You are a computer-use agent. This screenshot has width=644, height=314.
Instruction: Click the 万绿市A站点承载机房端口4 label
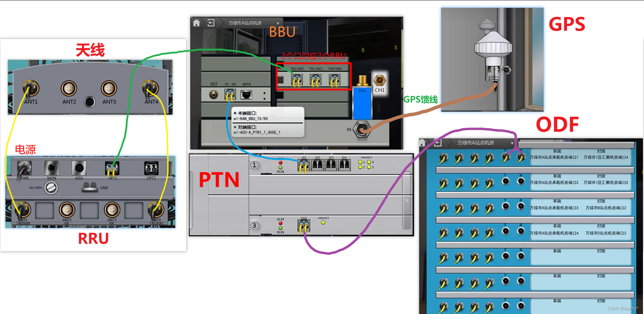click(x=554, y=233)
